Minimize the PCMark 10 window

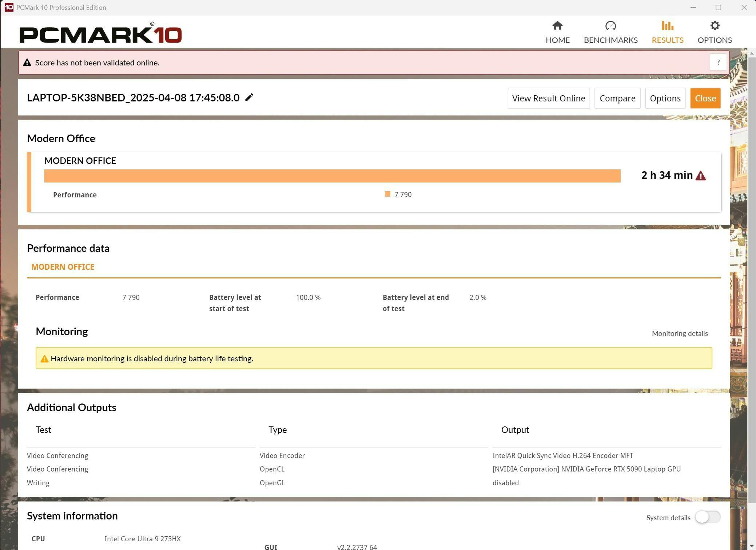tap(693, 8)
